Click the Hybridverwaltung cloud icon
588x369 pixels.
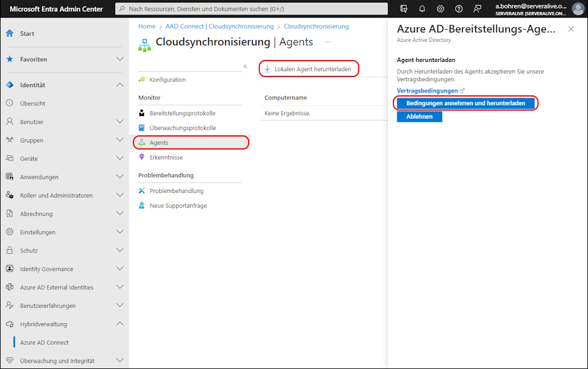[10, 324]
